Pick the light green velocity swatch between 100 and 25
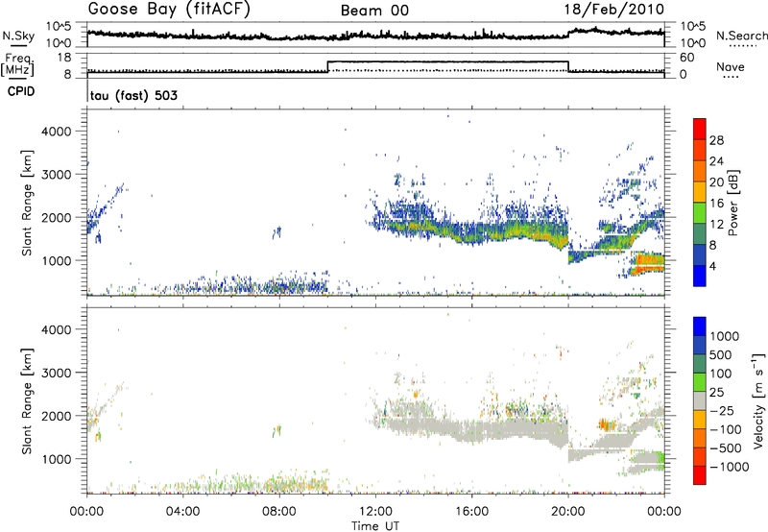Viewport: 768px width, 532px height. tap(700, 382)
